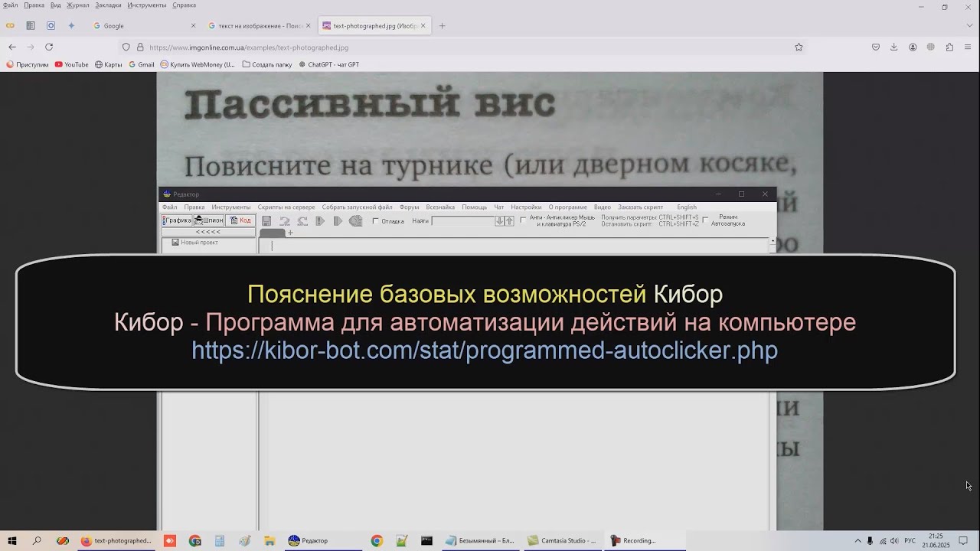Click the redo arrow in Редактор toolbar
Image resolution: width=980 pixels, height=551 pixels.
[x=302, y=220]
